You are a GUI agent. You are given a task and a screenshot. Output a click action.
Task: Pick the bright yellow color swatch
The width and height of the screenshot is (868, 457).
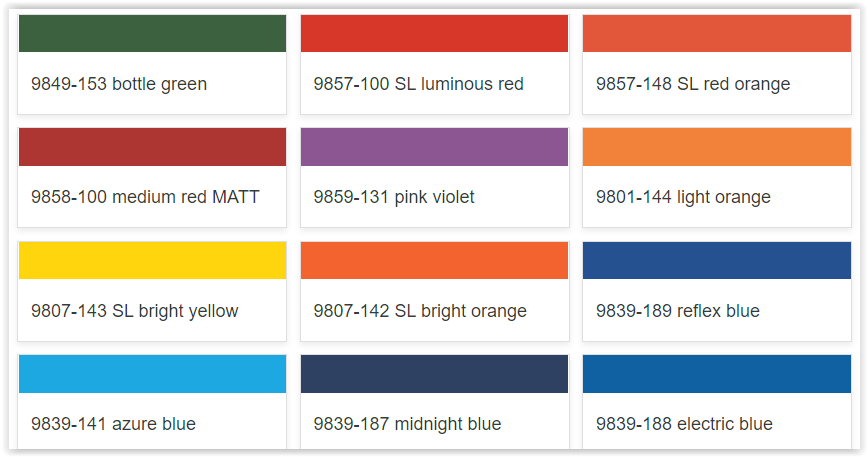152,260
